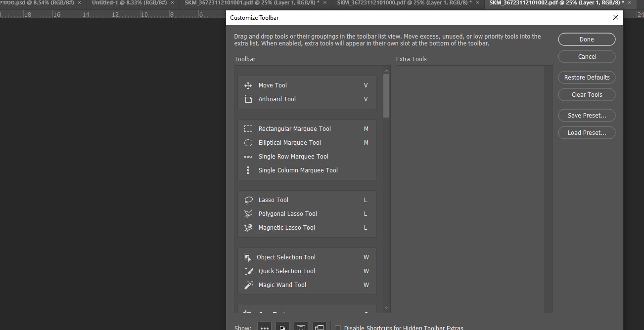The image size is (644, 330).
Task: Close the Untitled-1 document tab
Action: [173, 3]
